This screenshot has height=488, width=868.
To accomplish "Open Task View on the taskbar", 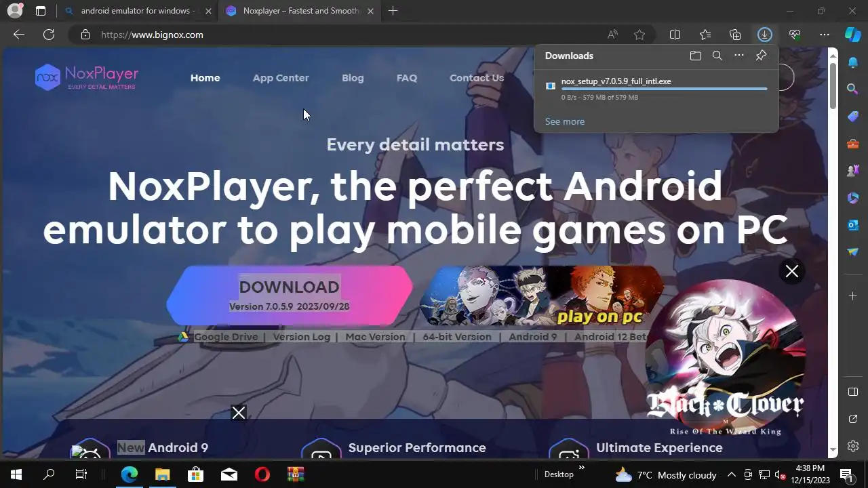I will click(x=81, y=474).
